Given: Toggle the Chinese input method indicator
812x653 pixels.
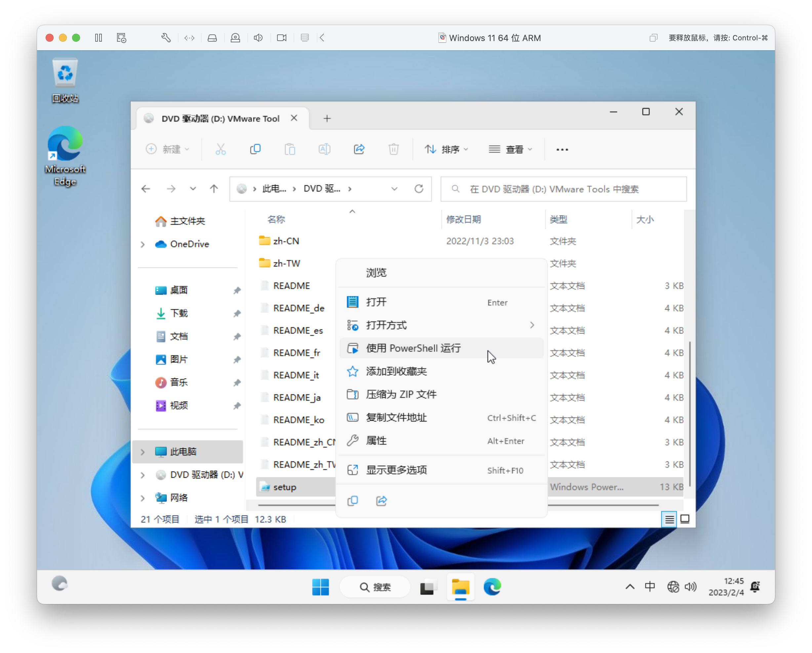Looking at the screenshot, I should 650,587.
